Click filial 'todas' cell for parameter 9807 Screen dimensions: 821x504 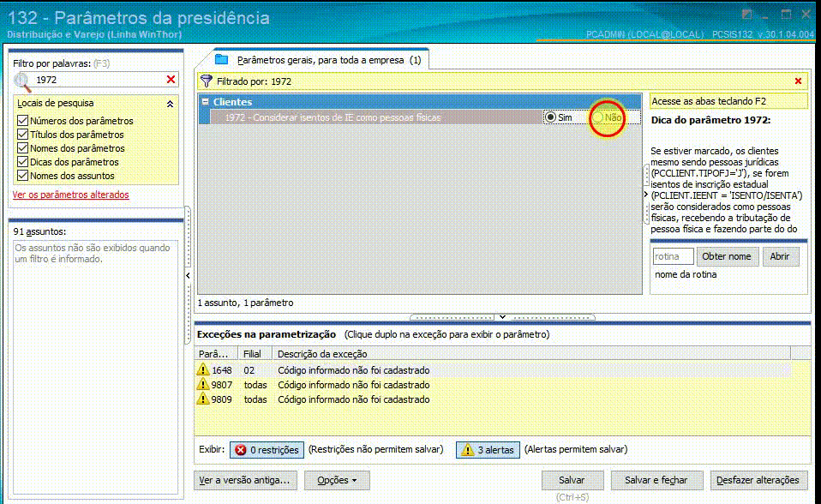(x=255, y=385)
